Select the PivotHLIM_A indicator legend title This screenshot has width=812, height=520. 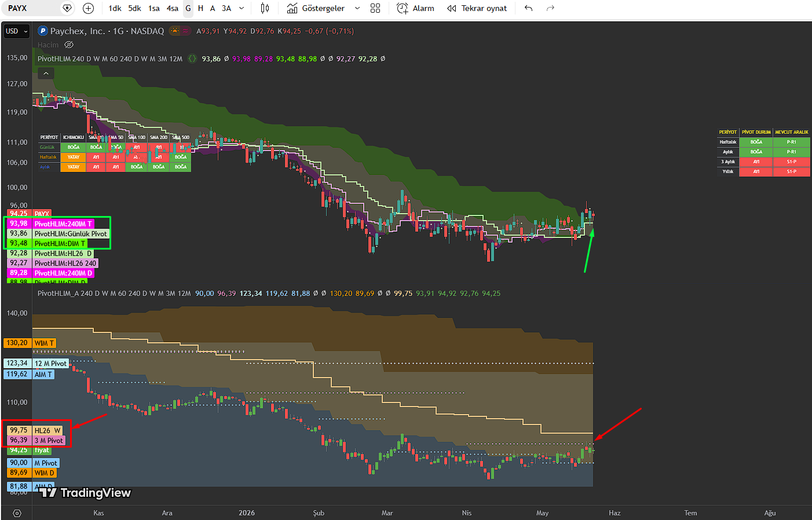(x=114, y=294)
